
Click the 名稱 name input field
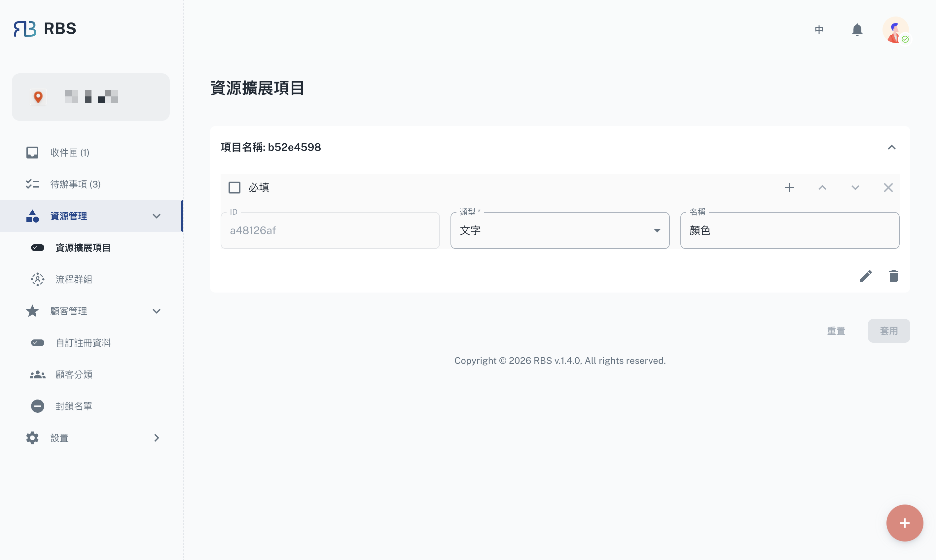[x=790, y=230]
